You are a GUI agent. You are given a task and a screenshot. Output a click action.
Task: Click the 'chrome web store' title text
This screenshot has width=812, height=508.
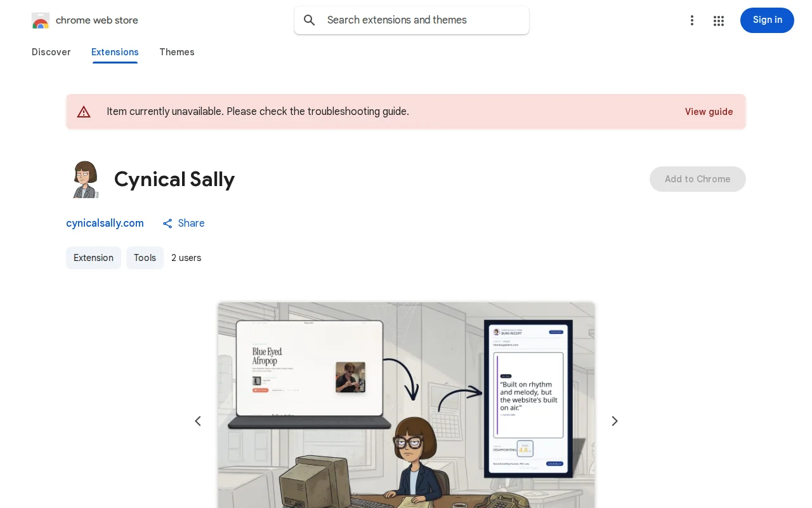[x=97, y=20]
